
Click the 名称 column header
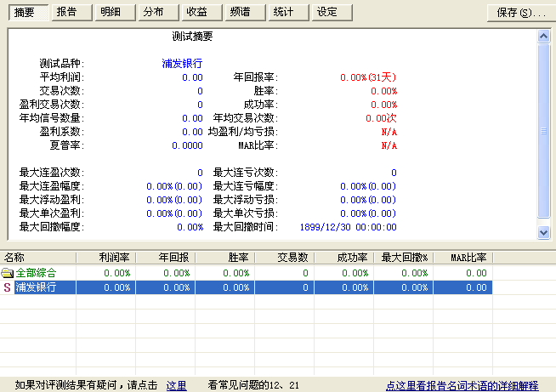[x=37, y=258]
